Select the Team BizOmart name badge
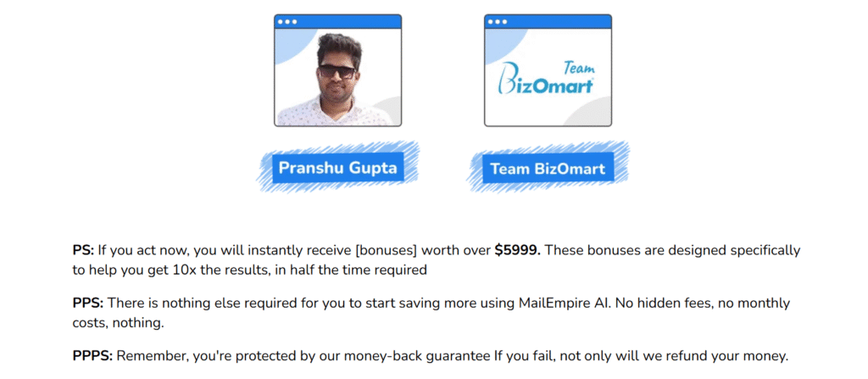The height and width of the screenshot is (379, 868). [548, 169]
